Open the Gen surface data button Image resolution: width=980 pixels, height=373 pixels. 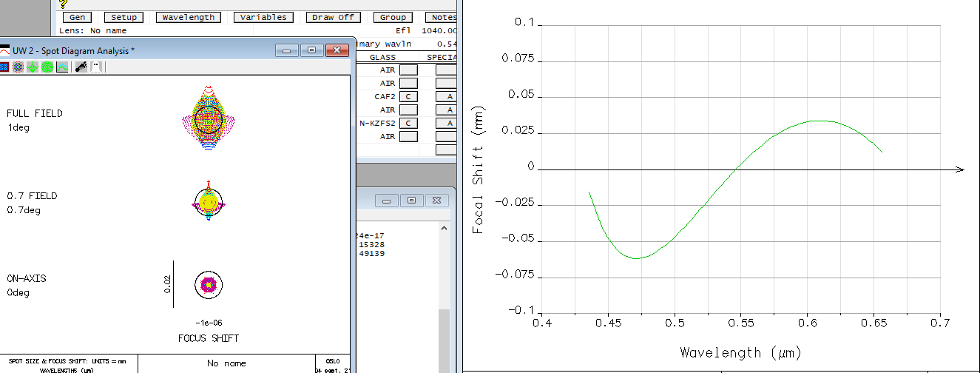(x=76, y=17)
